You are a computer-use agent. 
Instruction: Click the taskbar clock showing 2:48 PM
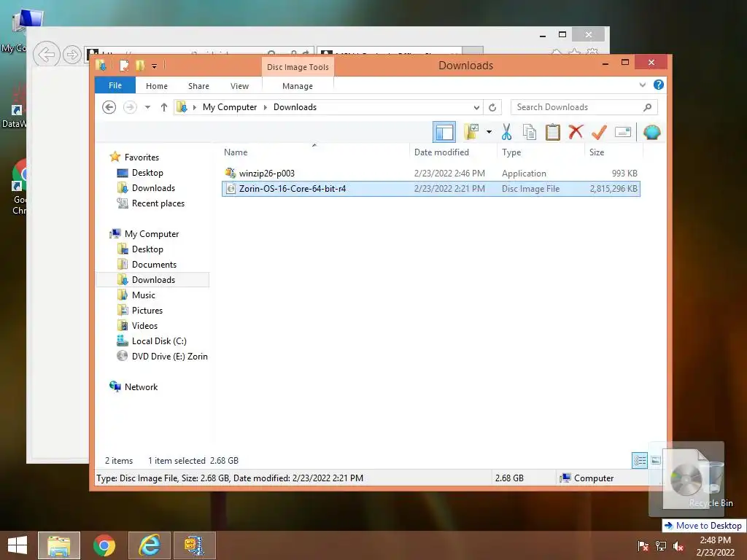pos(715,546)
